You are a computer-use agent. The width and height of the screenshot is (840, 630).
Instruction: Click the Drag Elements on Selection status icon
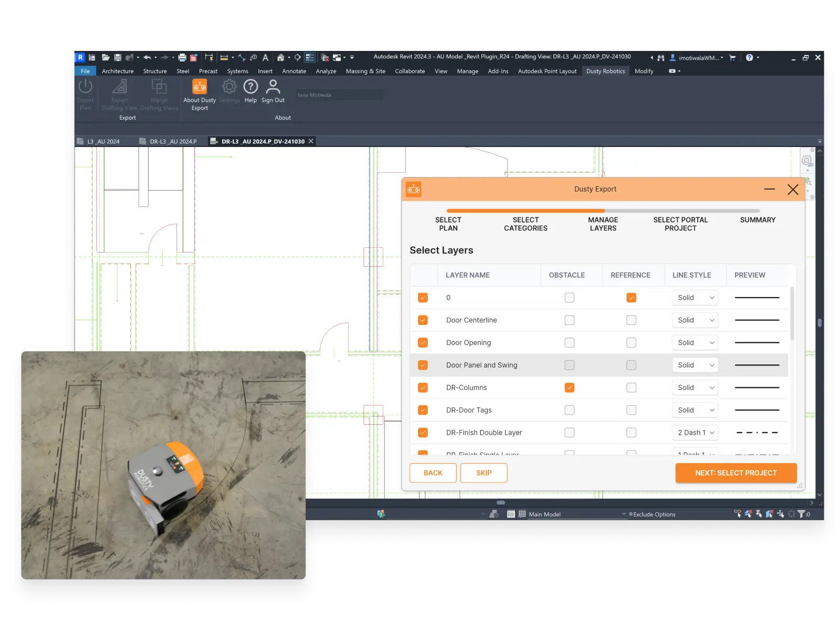point(781,514)
